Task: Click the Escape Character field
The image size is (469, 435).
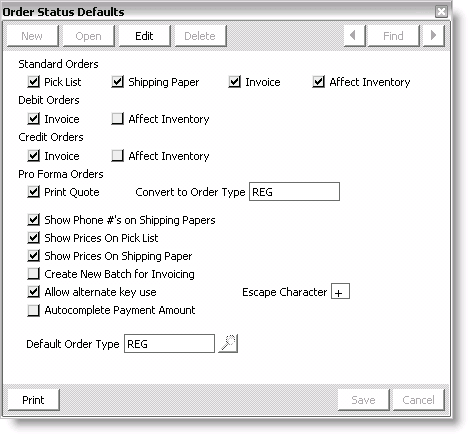Action: tap(340, 291)
